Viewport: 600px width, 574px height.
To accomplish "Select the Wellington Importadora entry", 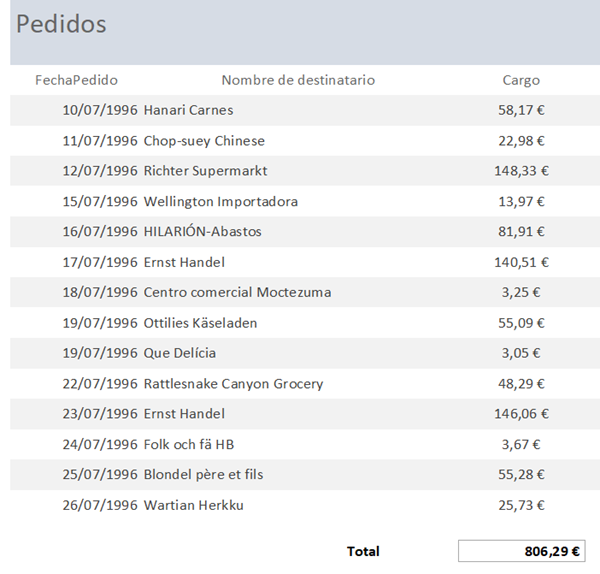I will coord(220,202).
